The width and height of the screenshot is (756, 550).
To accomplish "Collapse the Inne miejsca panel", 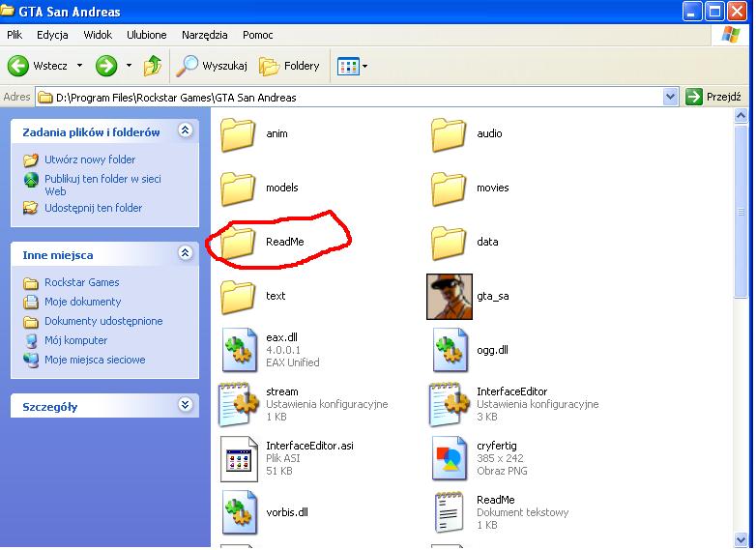I will pyautogui.click(x=186, y=253).
